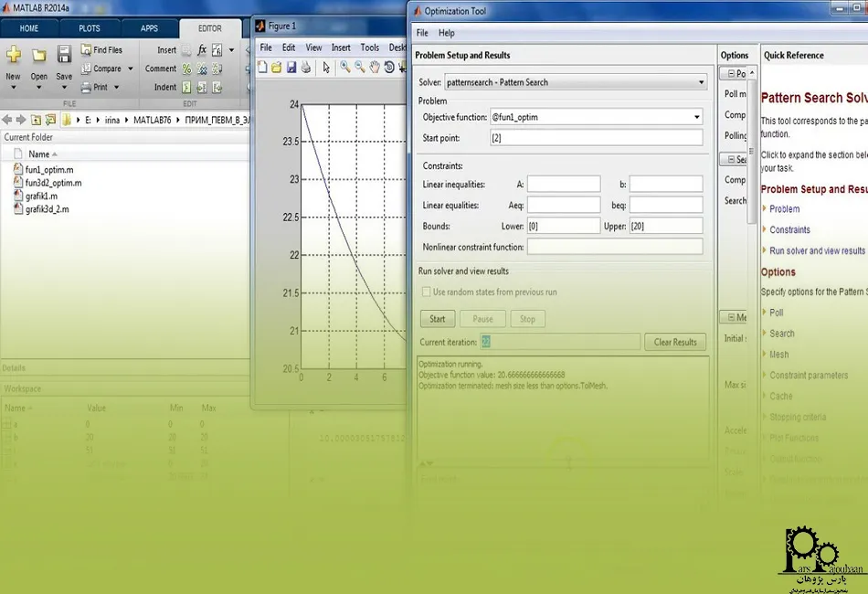Click the Find Files icon

(x=86, y=50)
